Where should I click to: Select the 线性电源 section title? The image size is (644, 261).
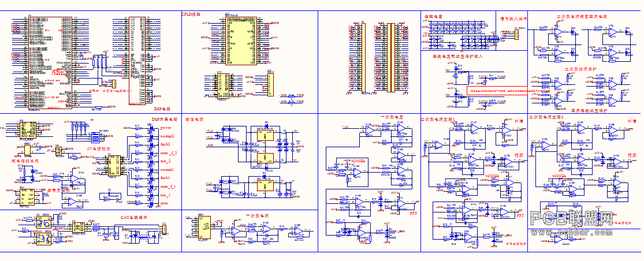[194, 120]
